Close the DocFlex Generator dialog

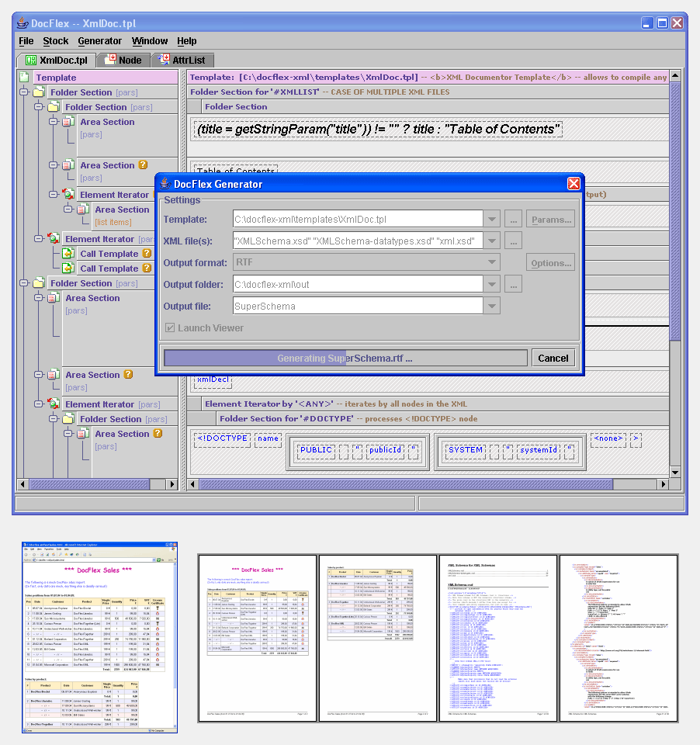[574, 183]
